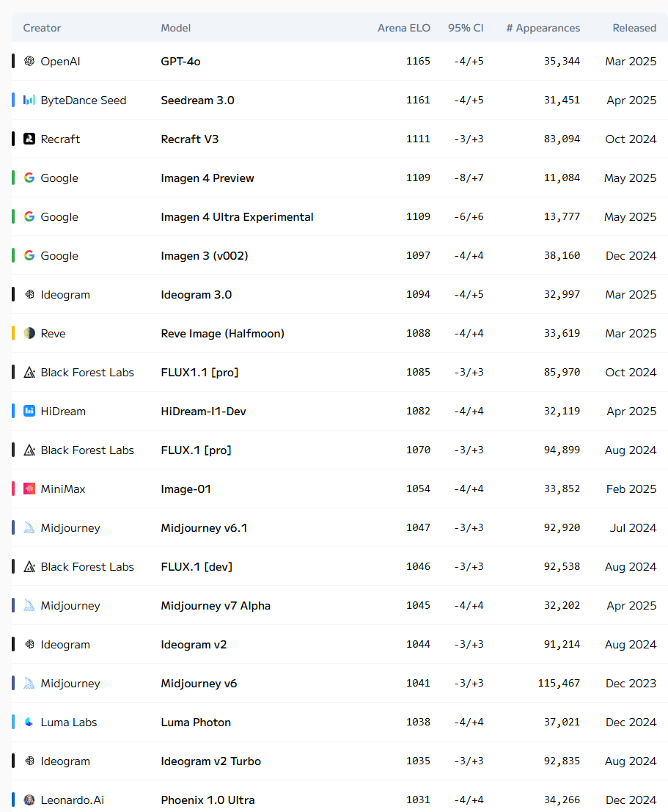Select the Image-01 model name

pos(186,489)
